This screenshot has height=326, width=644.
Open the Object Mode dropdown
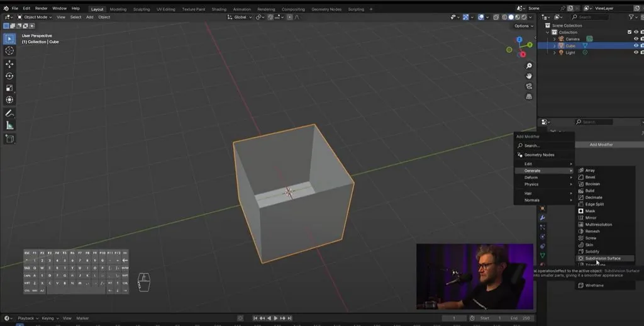35,17
